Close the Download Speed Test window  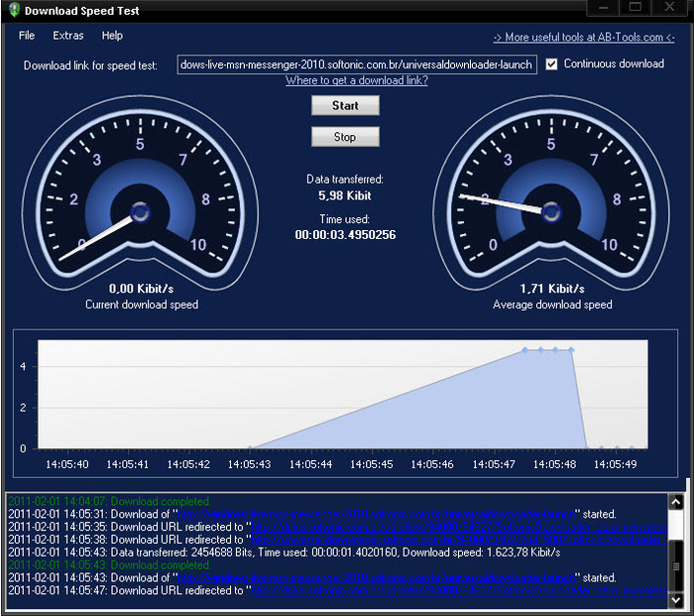669,8
